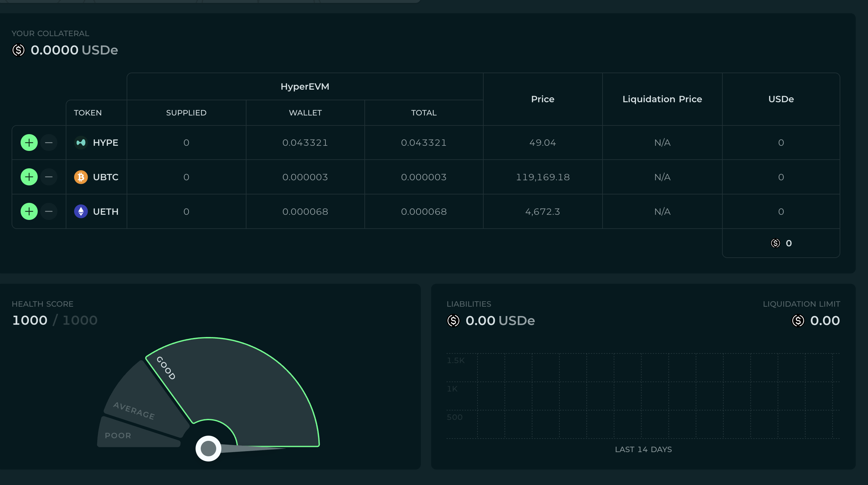Click the Price column header
Screen dimensions: 868x485
(x=543, y=99)
